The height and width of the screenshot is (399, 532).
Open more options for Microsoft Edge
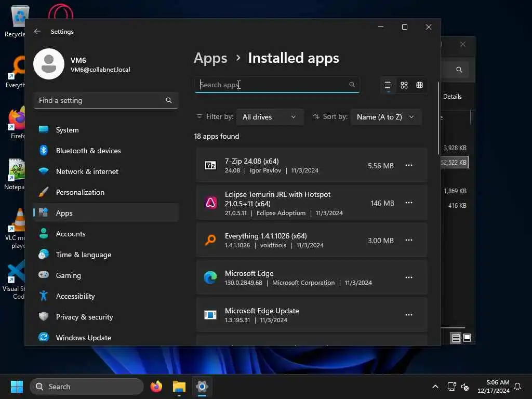click(x=408, y=277)
